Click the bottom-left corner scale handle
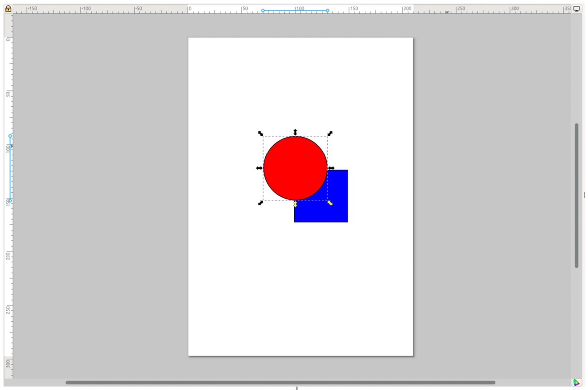The height and width of the screenshot is (390, 588). click(260, 203)
